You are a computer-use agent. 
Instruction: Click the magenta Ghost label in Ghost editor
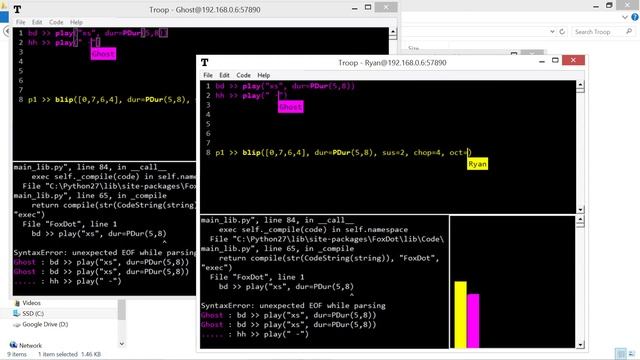click(x=103, y=54)
